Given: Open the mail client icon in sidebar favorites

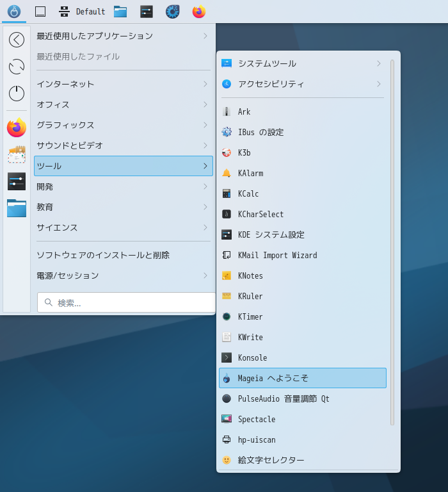Looking at the screenshot, I should click(17, 154).
